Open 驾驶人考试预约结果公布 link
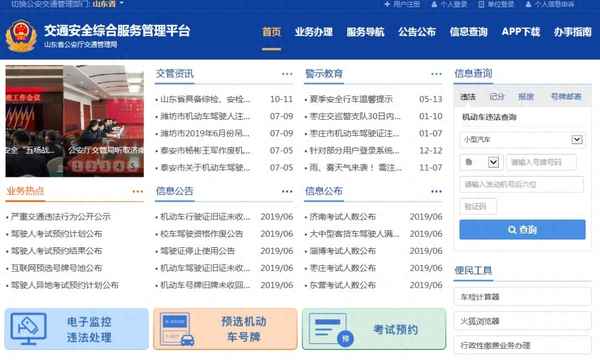Viewport: 600px width, 362px height. (57, 251)
